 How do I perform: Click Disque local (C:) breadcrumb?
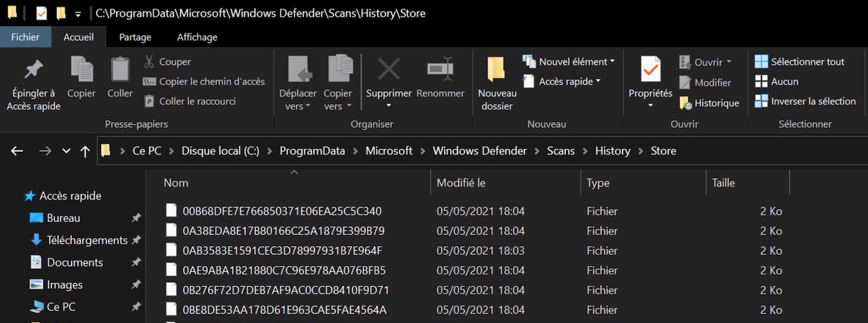coord(220,151)
